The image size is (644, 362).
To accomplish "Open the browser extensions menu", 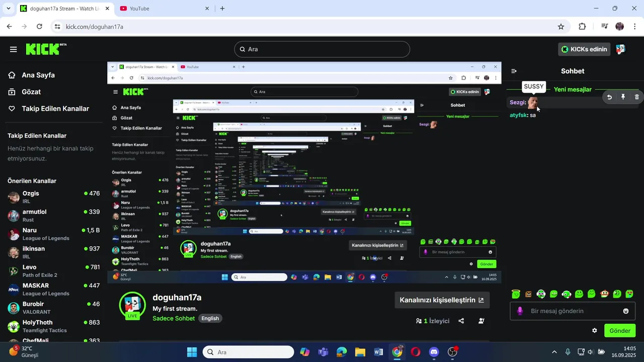I will tap(582, 27).
